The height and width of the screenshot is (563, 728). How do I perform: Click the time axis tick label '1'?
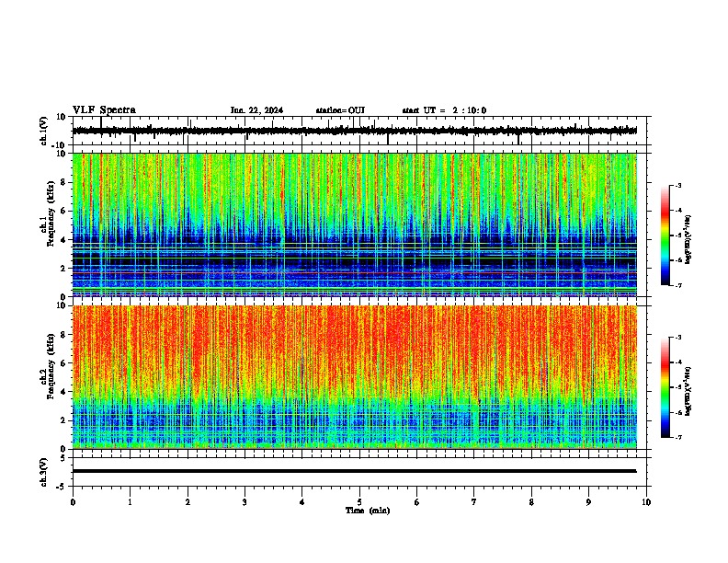[x=130, y=502]
